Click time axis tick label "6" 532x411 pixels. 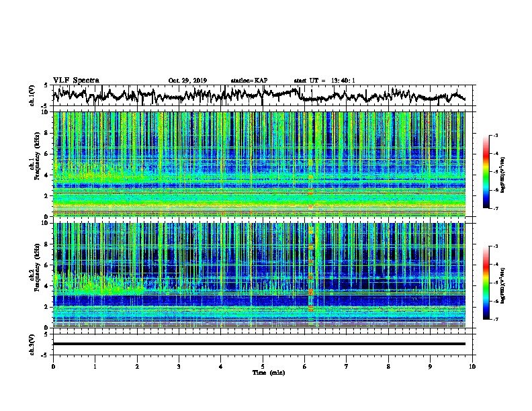click(305, 367)
